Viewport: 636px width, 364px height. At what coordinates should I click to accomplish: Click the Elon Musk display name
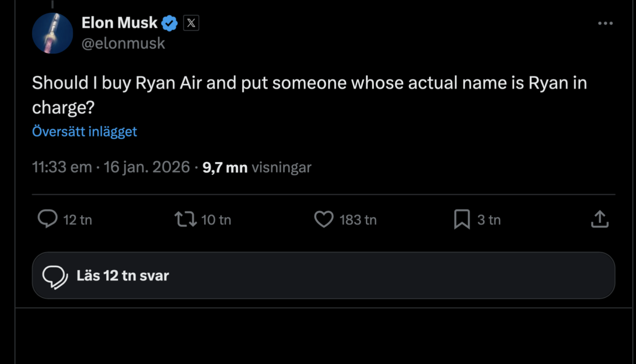[x=119, y=23]
